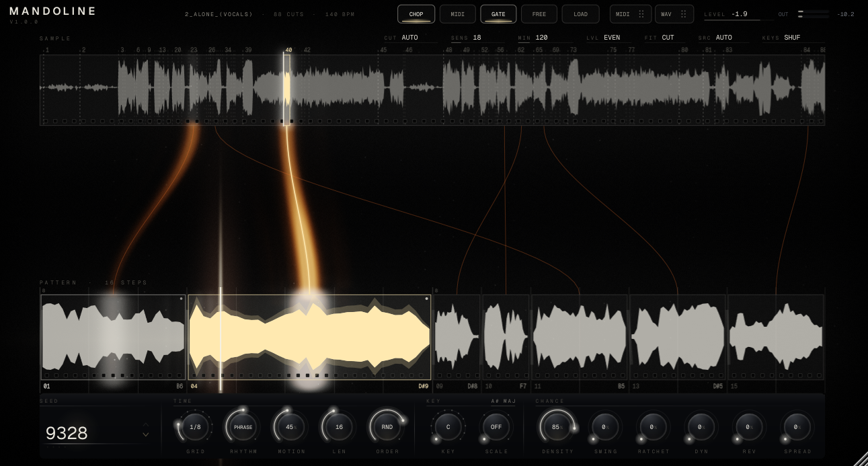
Task: Click the KEY knob showing C
Action: click(x=448, y=427)
